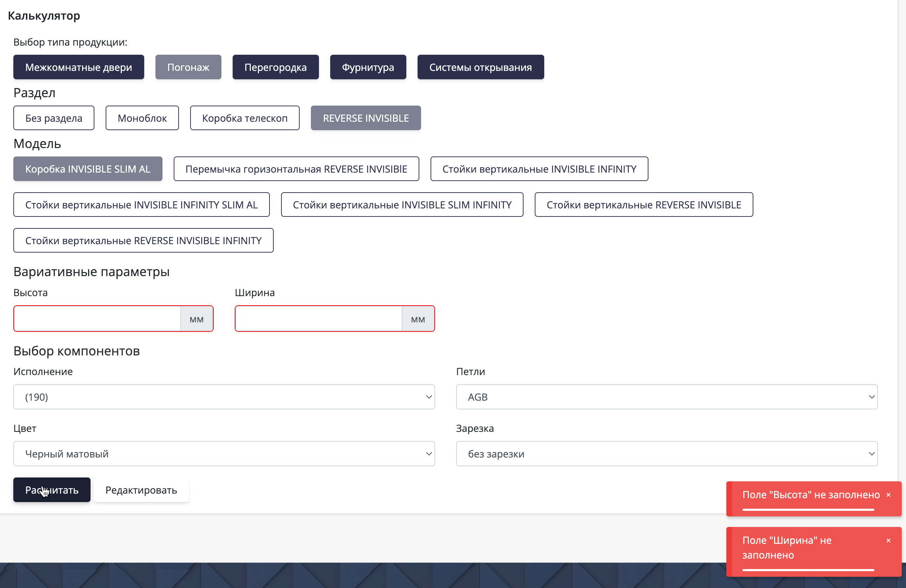Open the Цвет color dropdown

(x=224, y=454)
